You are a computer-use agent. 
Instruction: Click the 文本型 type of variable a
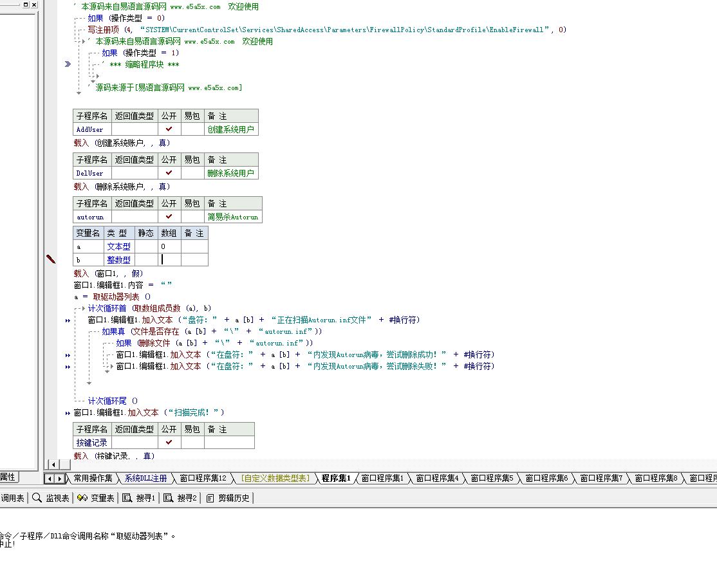click(x=119, y=246)
